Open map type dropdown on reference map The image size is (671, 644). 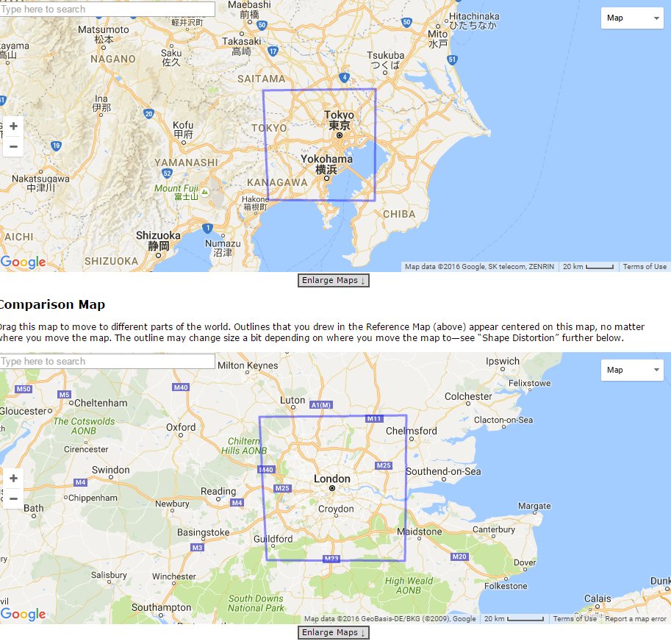632,18
